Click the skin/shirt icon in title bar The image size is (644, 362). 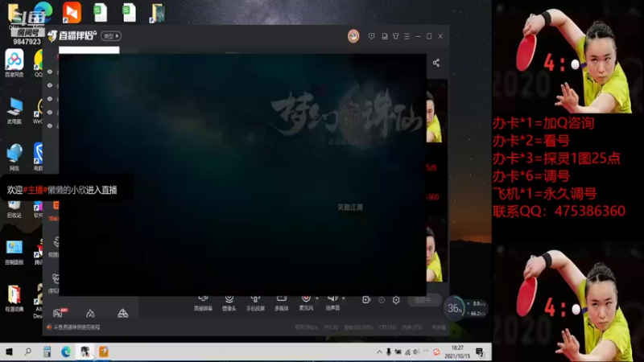click(x=395, y=36)
